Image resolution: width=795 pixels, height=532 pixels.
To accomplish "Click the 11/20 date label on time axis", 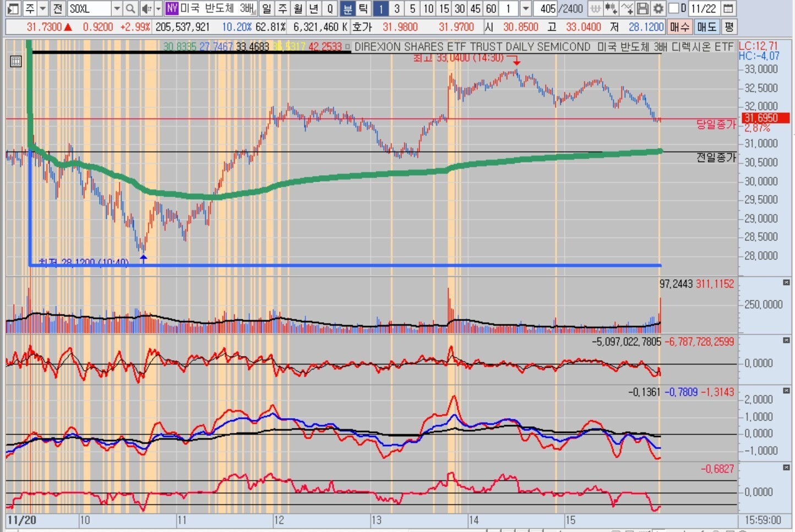I will click(22, 520).
